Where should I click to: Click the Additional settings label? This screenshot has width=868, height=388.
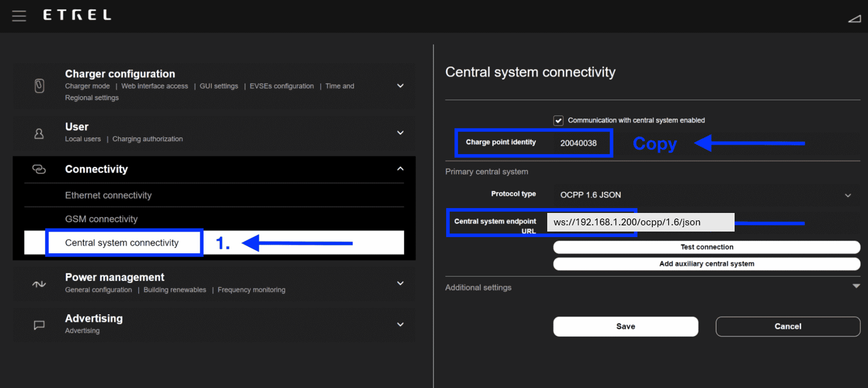478,287
